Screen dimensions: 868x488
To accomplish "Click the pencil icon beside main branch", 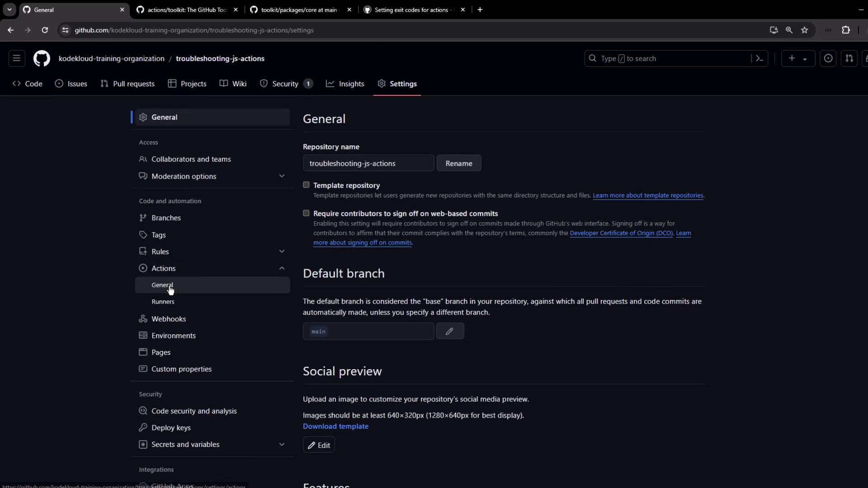I will coord(450,331).
